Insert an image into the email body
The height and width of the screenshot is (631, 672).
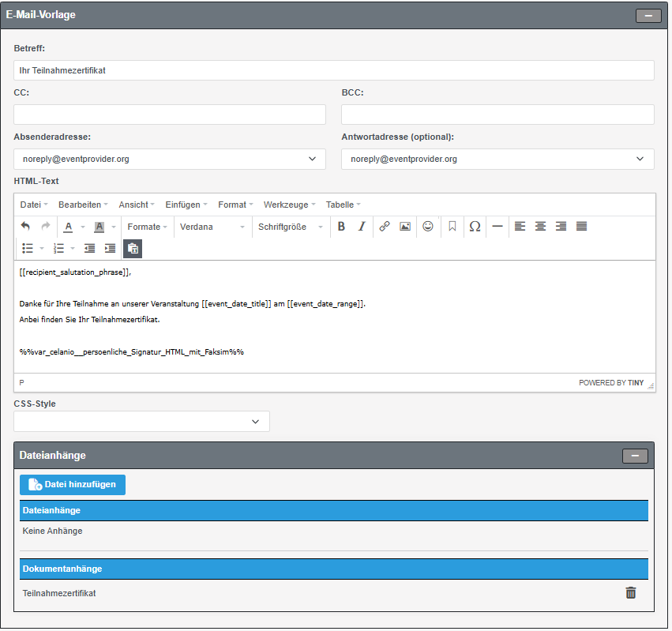405,227
